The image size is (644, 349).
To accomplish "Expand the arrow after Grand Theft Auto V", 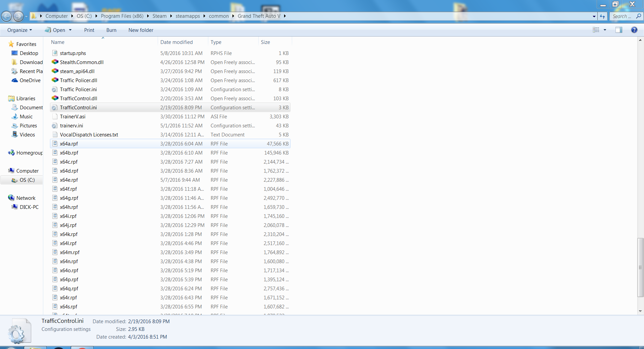I will [x=285, y=16].
